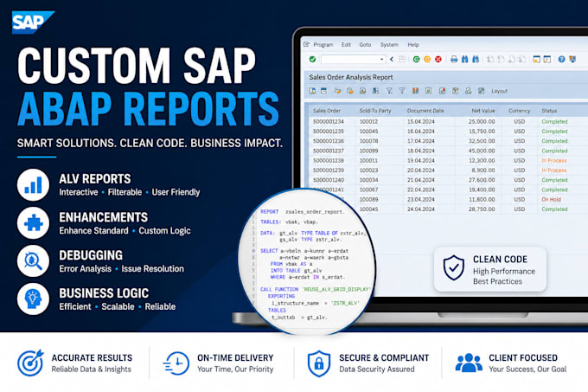Open the Help menu

click(x=412, y=45)
